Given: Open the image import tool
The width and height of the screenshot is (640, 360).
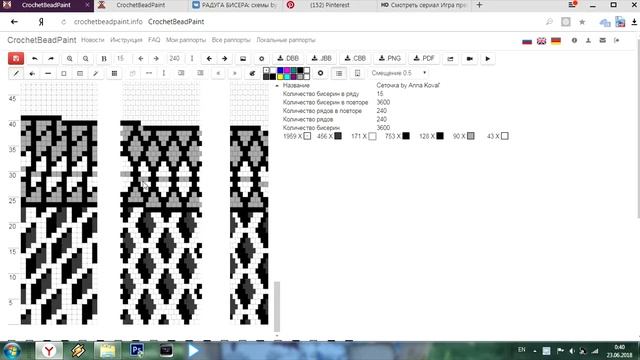Looking at the screenshot, I should 243,58.
